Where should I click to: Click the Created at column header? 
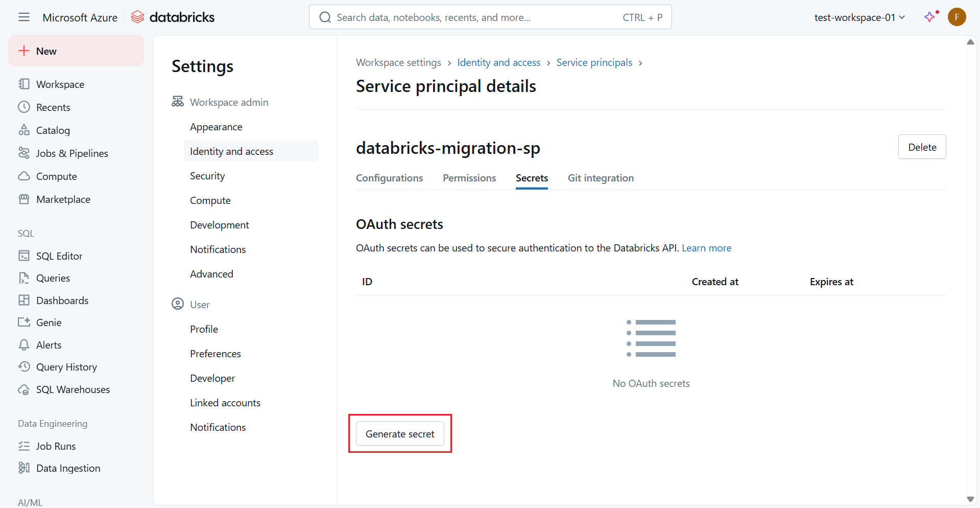point(715,282)
